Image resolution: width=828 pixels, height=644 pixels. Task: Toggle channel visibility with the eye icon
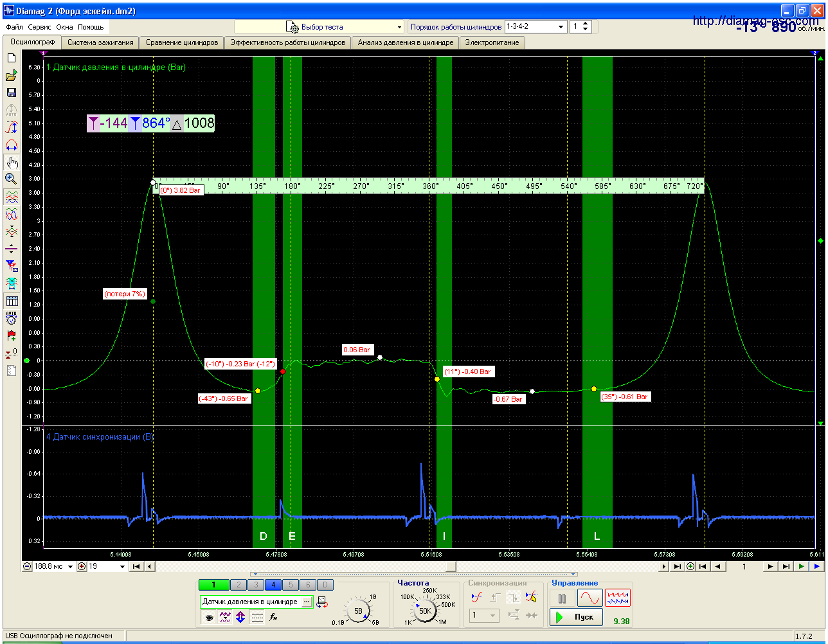point(208,617)
